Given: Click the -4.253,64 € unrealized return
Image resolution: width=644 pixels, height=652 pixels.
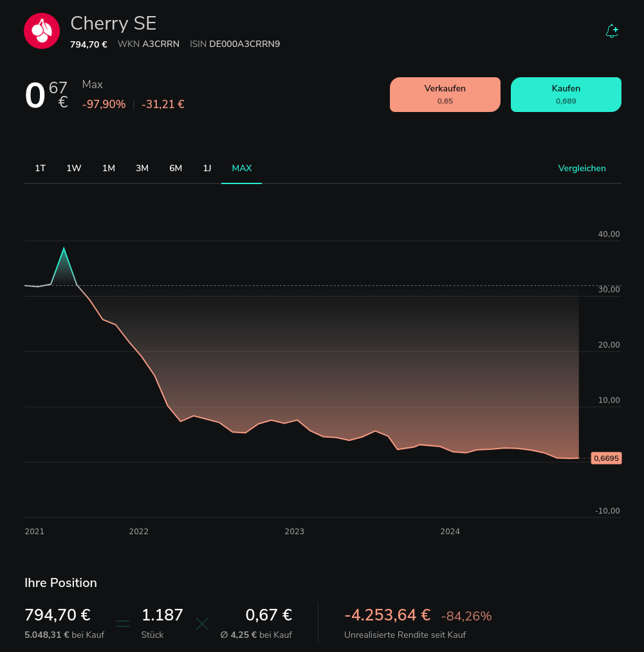Looking at the screenshot, I should [387, 615].
